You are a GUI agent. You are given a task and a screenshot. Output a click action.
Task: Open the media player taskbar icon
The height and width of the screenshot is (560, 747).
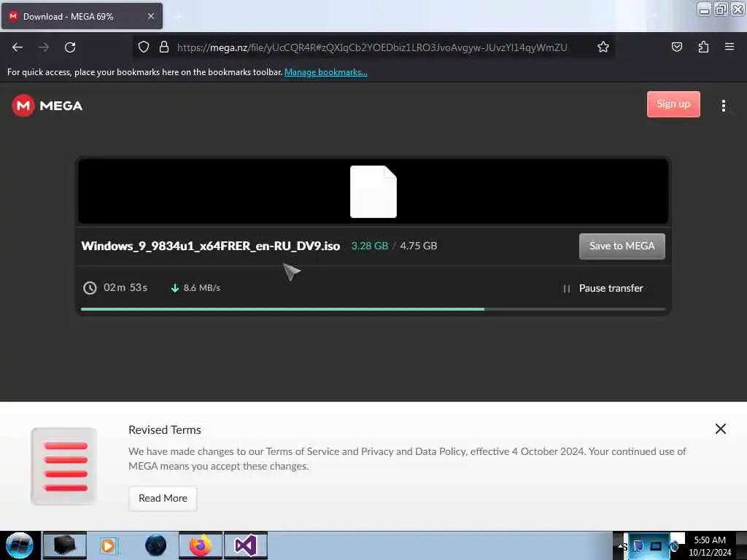coord(108,545)
